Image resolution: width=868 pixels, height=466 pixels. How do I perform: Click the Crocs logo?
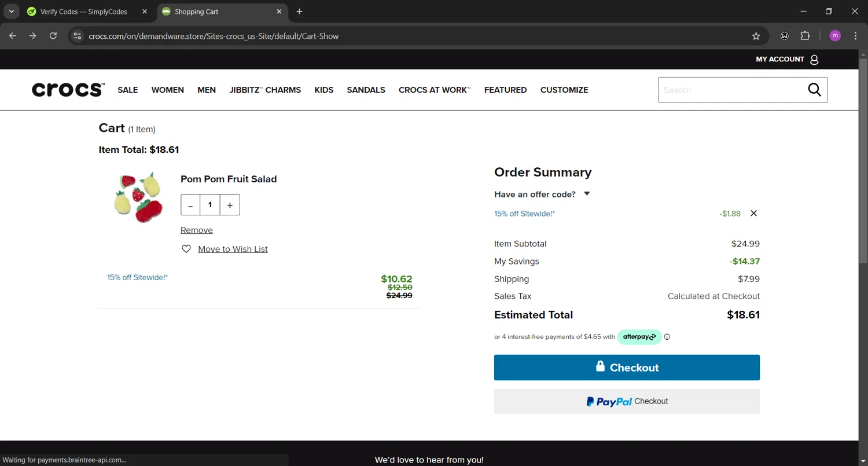click(68, 90)
